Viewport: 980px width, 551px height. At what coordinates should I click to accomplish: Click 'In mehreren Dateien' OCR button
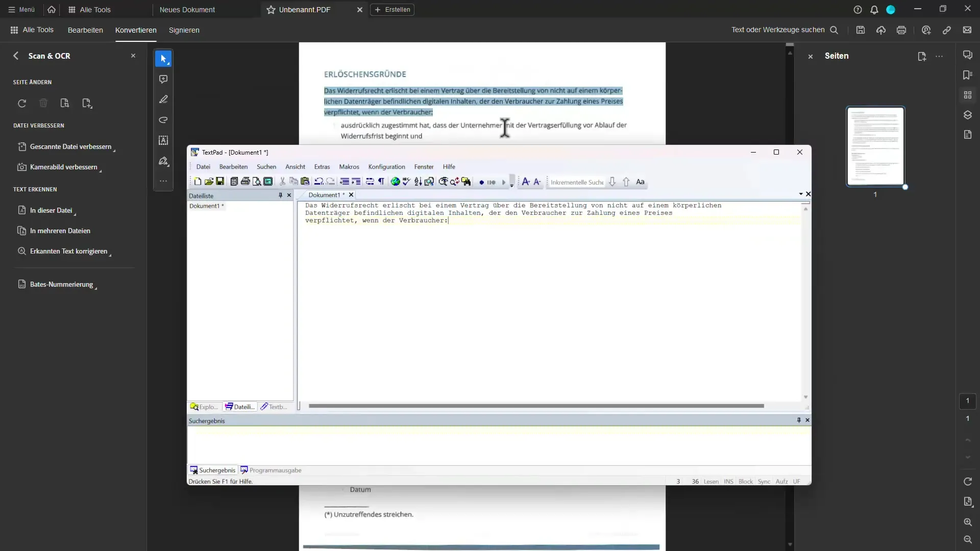pyautogui.click(x=60, y=230)
